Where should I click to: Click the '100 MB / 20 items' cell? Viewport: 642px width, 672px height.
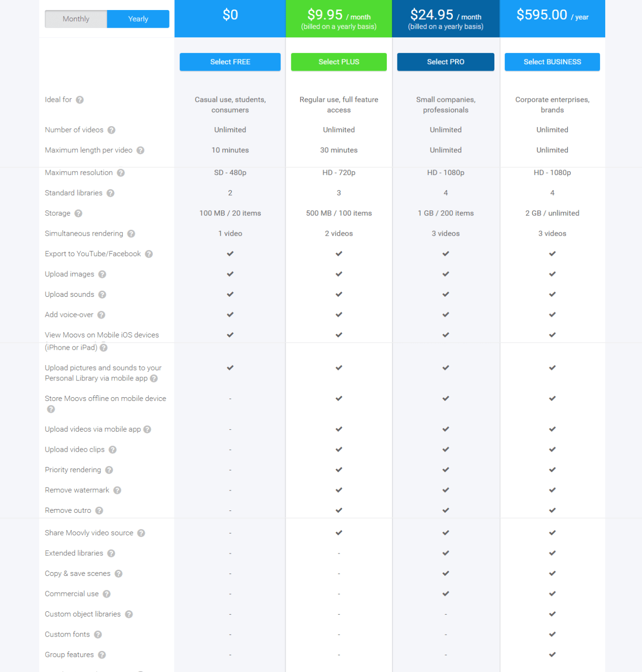(230, 213)
